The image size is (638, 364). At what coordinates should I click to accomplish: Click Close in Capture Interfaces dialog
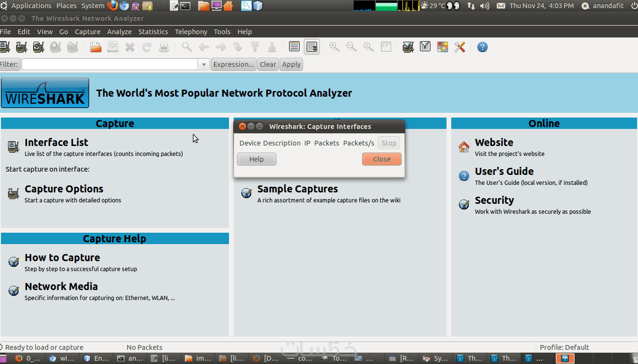tap(382, 159)
